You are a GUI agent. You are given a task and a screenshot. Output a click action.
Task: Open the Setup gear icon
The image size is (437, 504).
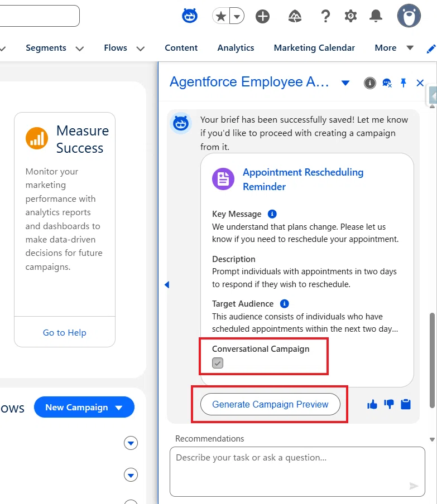[350, 16]
